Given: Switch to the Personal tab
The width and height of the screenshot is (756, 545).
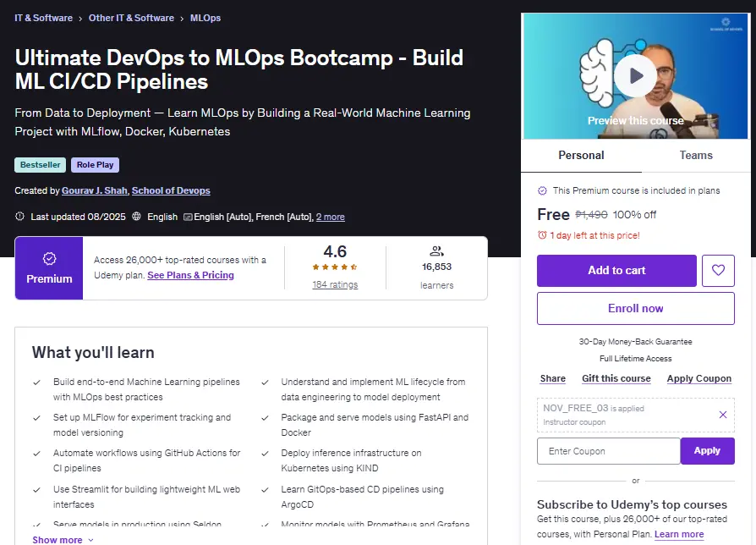Looking at the screenshot, I should (581, 156).
